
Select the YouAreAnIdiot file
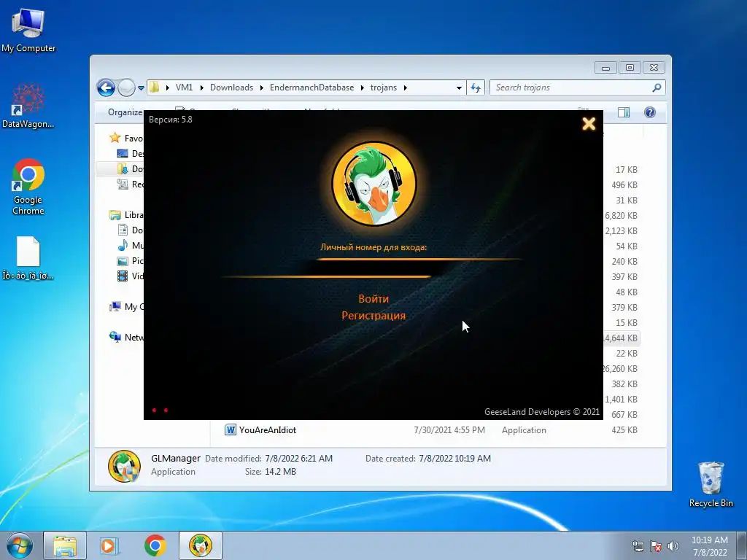tap(268, 430)
